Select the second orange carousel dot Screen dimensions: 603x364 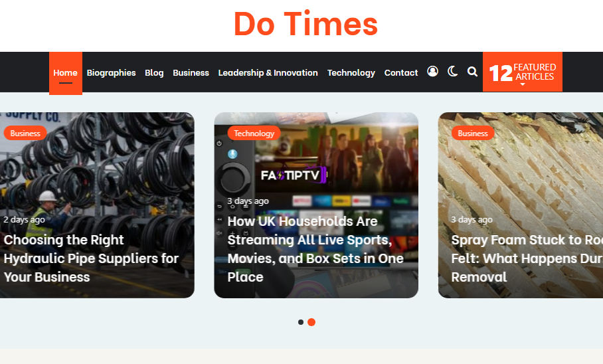click(x=311, y=322)
